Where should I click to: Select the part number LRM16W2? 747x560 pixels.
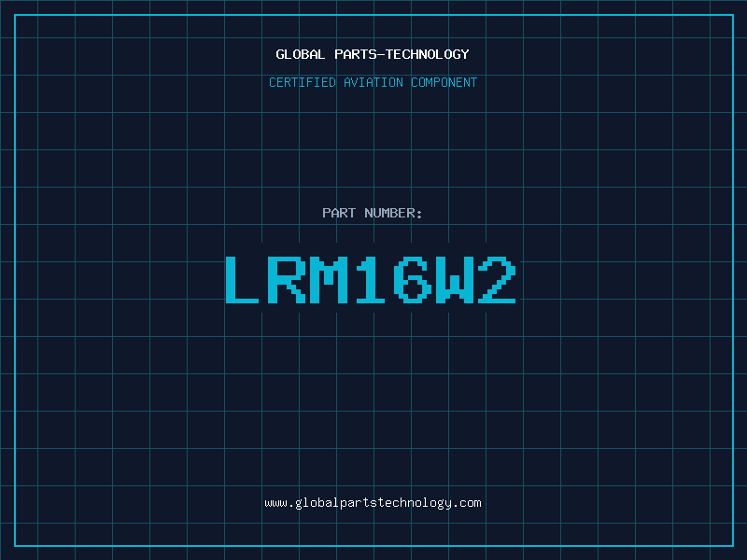371,280
